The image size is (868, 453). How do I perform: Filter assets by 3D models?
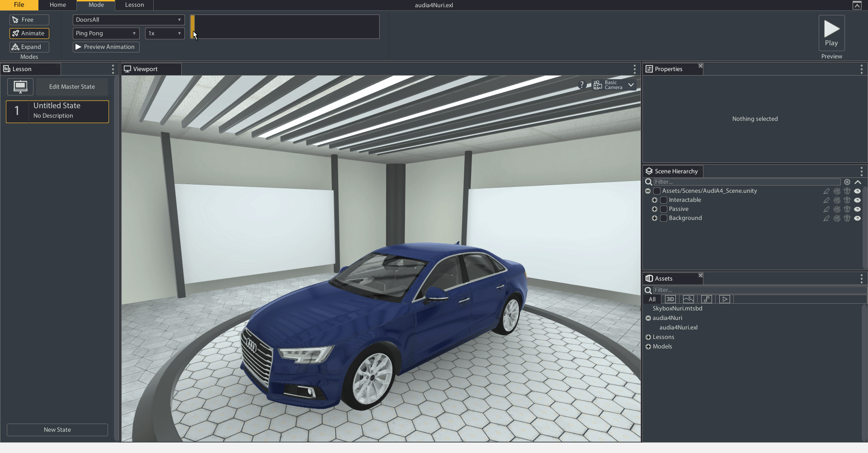click(670, 300)
